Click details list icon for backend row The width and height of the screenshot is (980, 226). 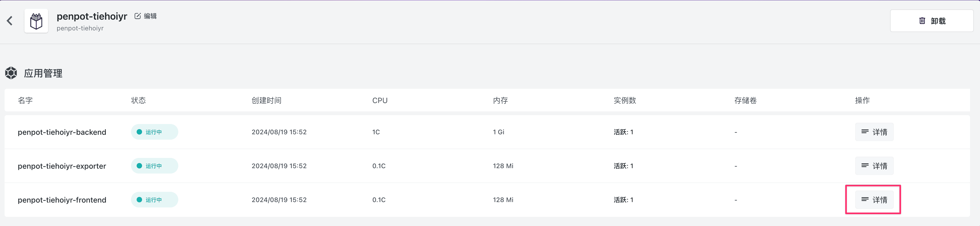point(865,132)
